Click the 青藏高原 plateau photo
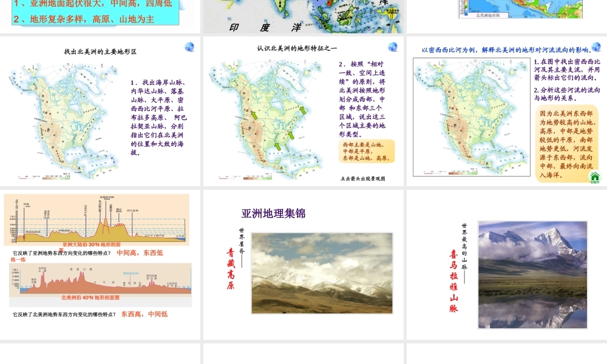This screenshot has width=607, height=364. click(322, 273)
